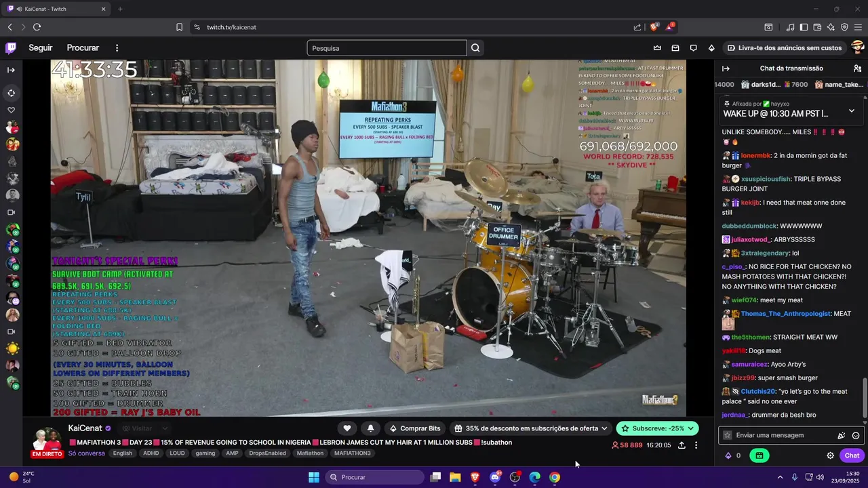The width and height of the screenshot is (868, 488).
Task: Open the Bits diamond icon in top nav
Action: click(x=711, y=48)
